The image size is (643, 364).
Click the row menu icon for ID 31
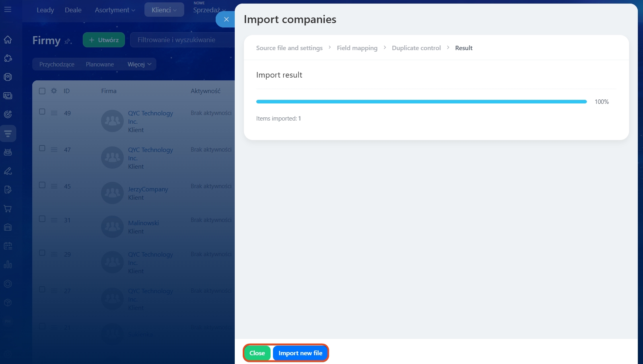tap(54, 220)
